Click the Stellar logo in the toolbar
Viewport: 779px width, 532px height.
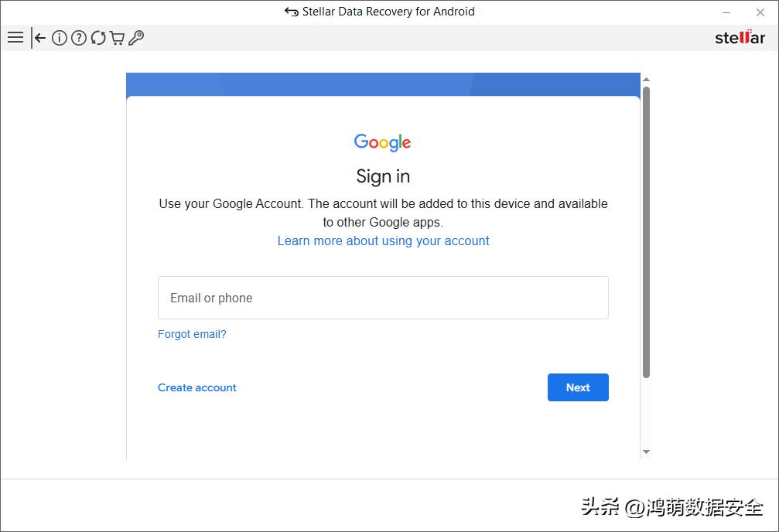tap(740, 37)
